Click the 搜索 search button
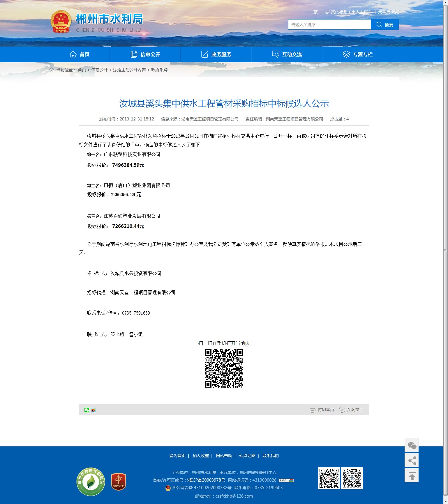Viewport: 448px width, 504px height. coord(385,25)
